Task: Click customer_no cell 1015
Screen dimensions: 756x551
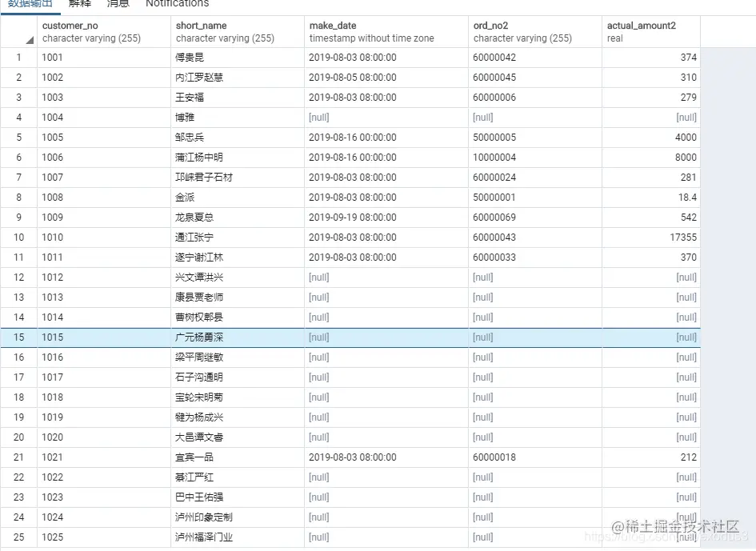Action: coord(104,337)
